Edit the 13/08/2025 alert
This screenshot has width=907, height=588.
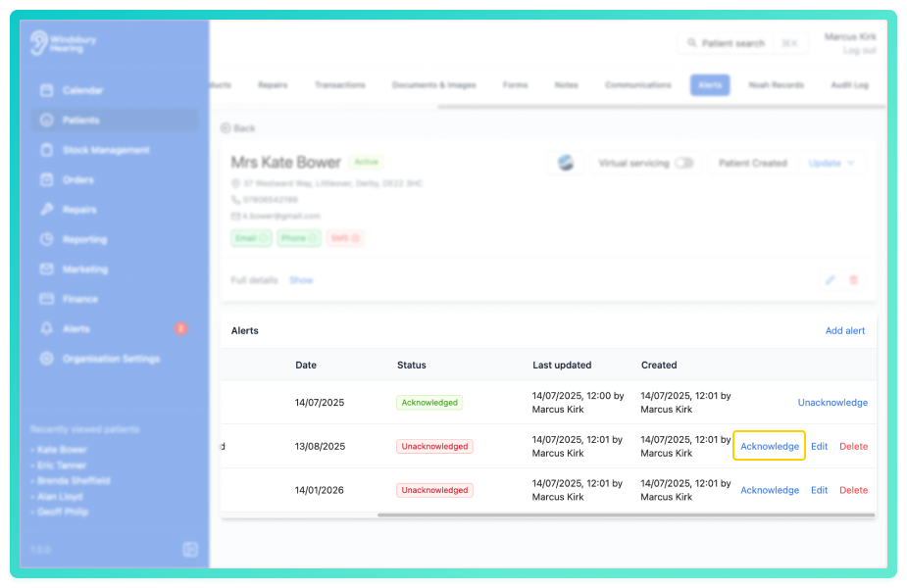tap(819, 446)
